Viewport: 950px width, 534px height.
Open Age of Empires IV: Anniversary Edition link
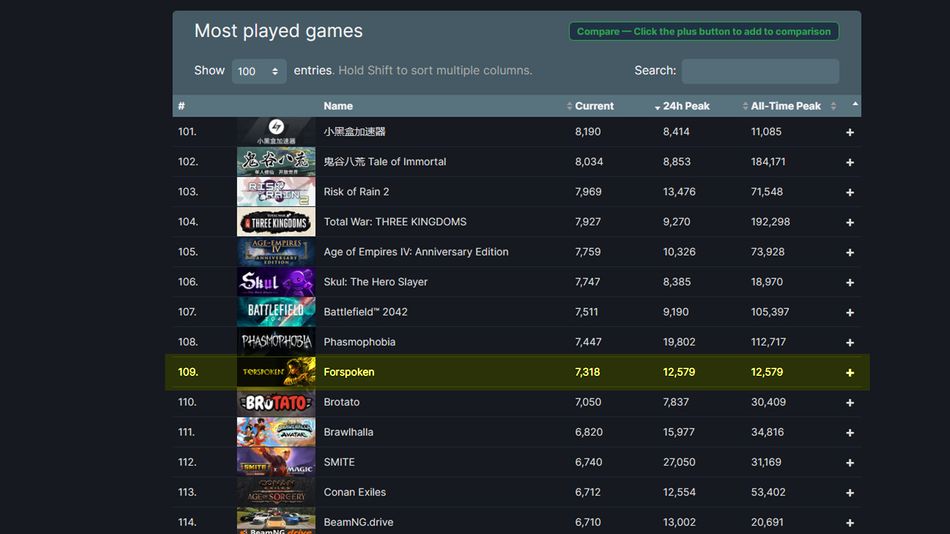coord(416,252)
